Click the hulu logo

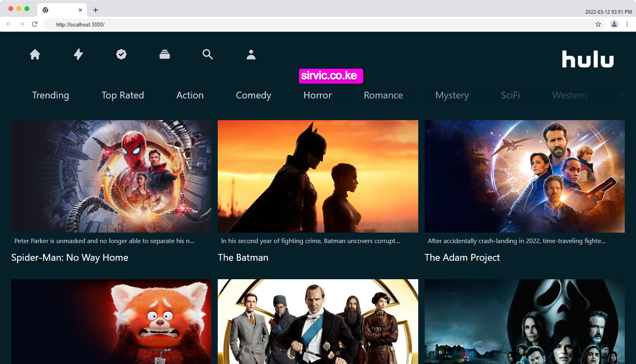(x=588, y=59)
